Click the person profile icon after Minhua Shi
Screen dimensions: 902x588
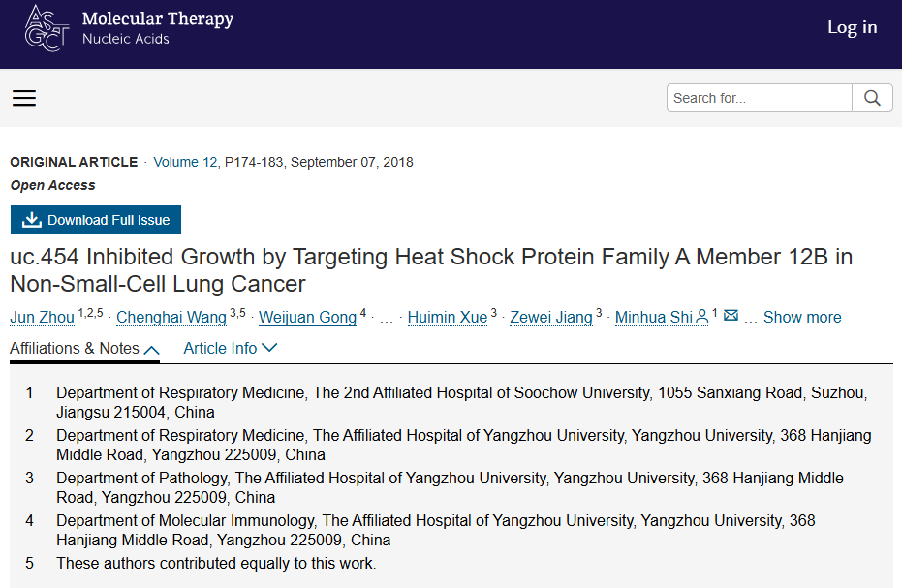(701, 317)
